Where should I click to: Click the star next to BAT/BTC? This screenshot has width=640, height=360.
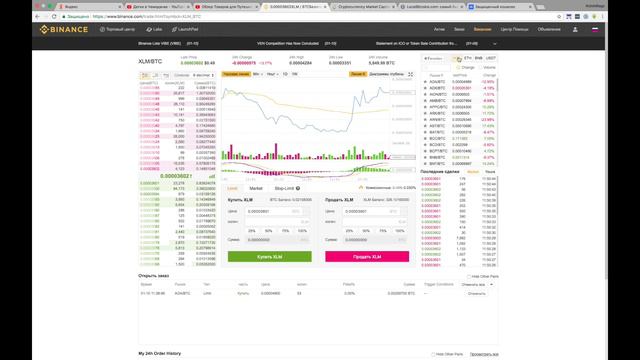425,132
